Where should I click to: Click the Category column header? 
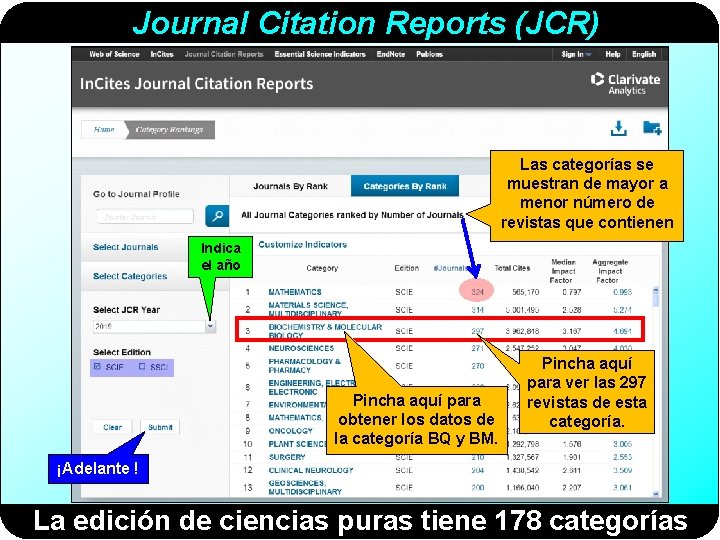[x=322, y=268]
